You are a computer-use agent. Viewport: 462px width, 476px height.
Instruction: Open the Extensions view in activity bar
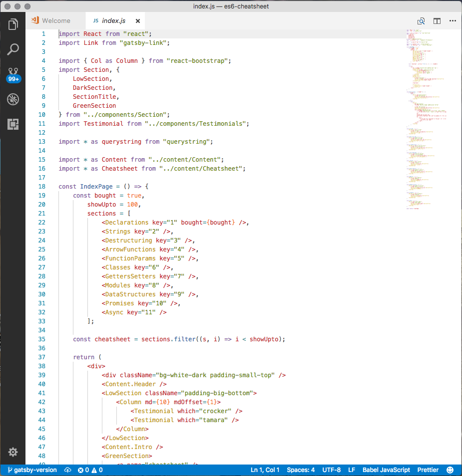tap(13, 124)
